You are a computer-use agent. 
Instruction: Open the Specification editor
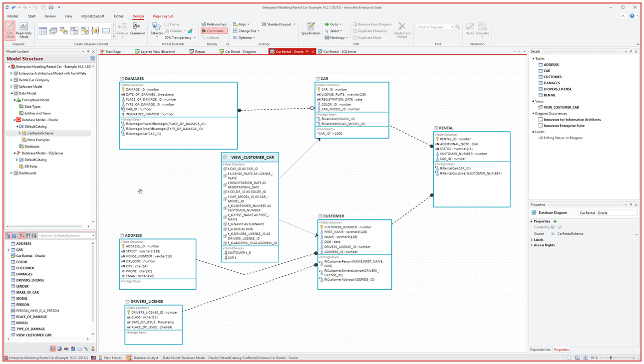click(x=311, y=29)
